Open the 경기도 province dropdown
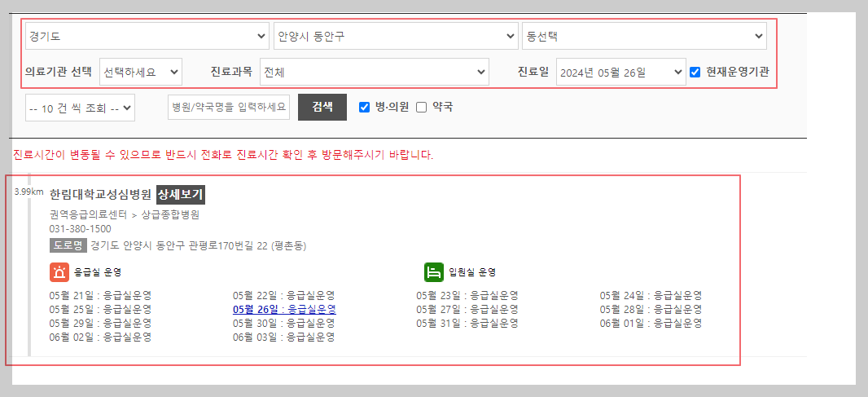Viewport: 868px width, 397px height. (147, 36)
